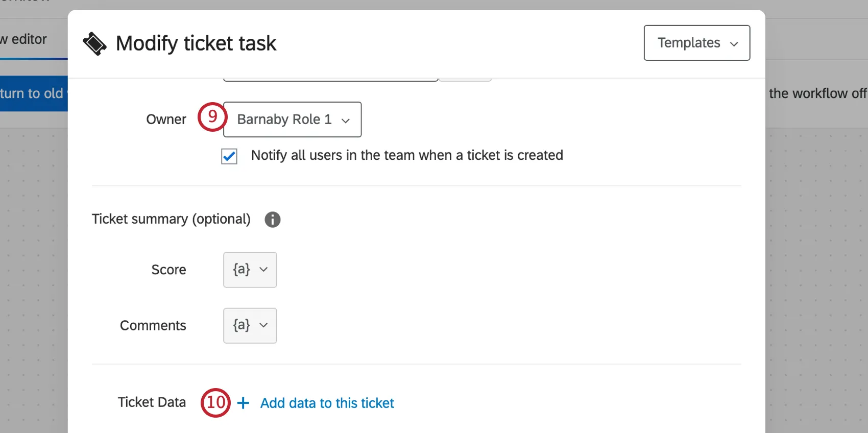
Task: Open the Templates dropdown
Action: [696, 43]
